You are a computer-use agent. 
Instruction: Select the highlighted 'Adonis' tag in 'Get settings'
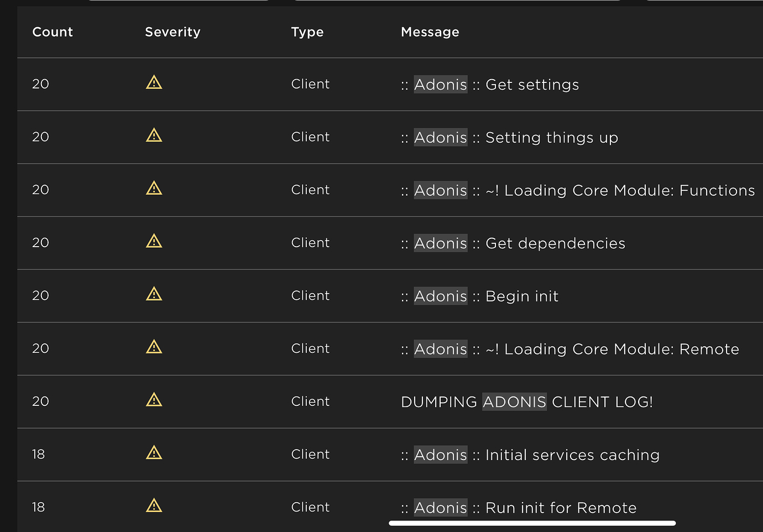441,85
